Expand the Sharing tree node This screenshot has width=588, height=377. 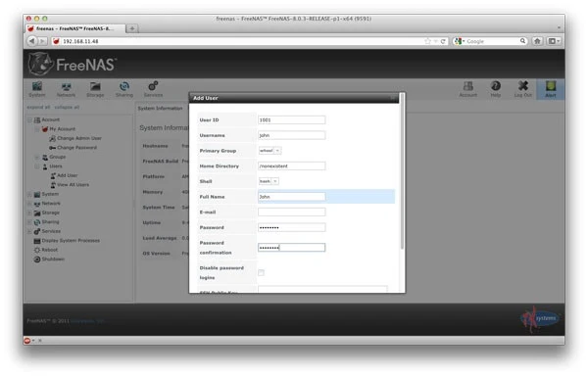tap(29, 222)
